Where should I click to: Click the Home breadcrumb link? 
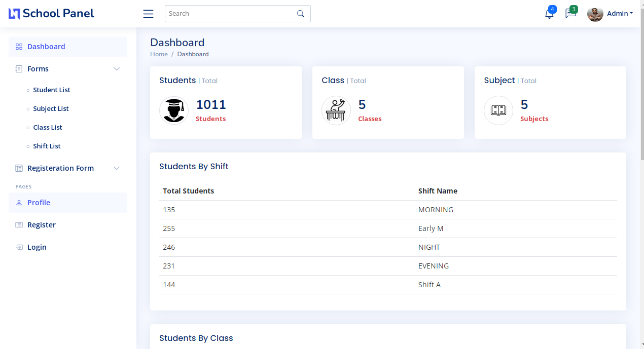tap(159, 54)
